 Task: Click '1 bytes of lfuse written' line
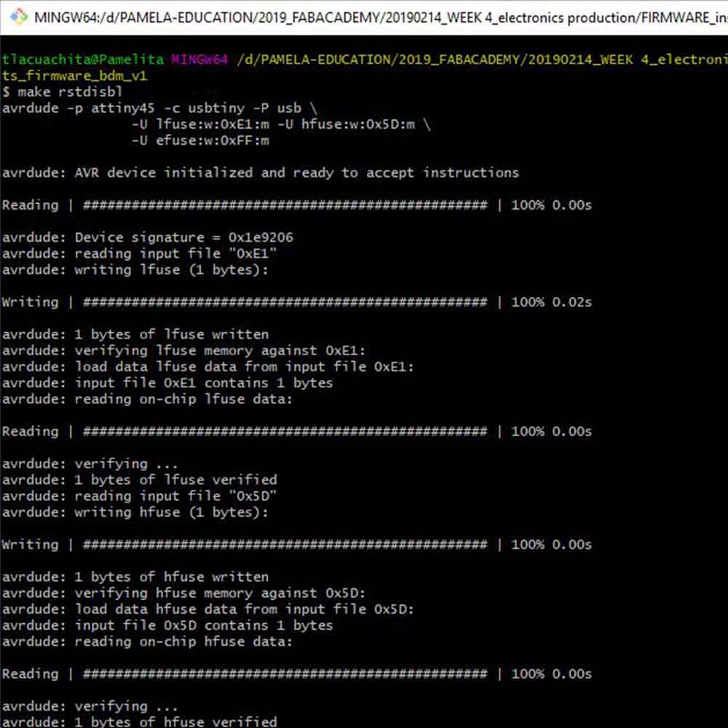click(x=135, y=334)
